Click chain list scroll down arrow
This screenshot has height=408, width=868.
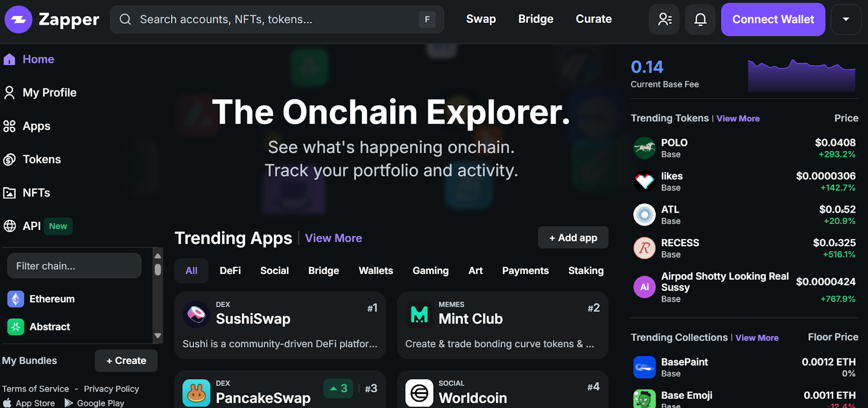158,336
